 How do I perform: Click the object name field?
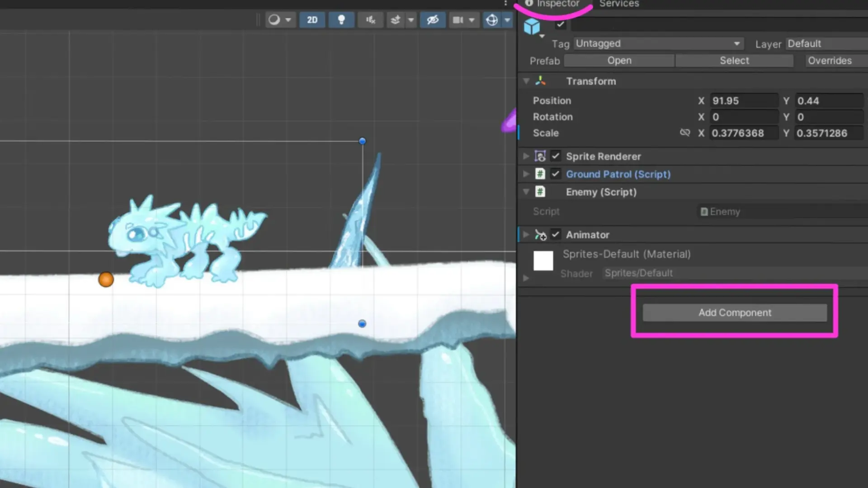point(720,24)
